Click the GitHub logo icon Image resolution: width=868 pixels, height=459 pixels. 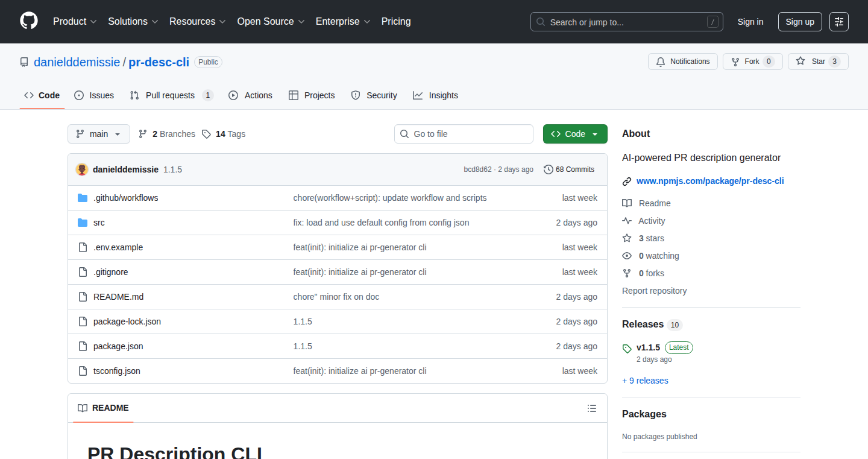click(x=29, y=21)
